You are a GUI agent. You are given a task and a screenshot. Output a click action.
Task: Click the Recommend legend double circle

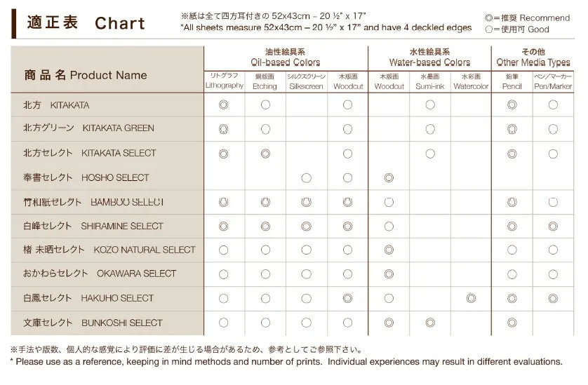[x=488, y=18]
